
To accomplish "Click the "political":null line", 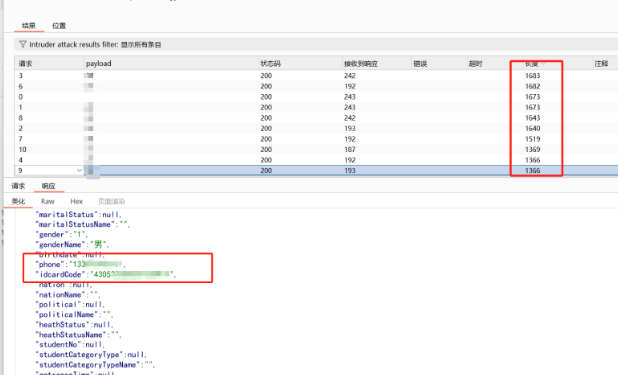I will [71, 304].
